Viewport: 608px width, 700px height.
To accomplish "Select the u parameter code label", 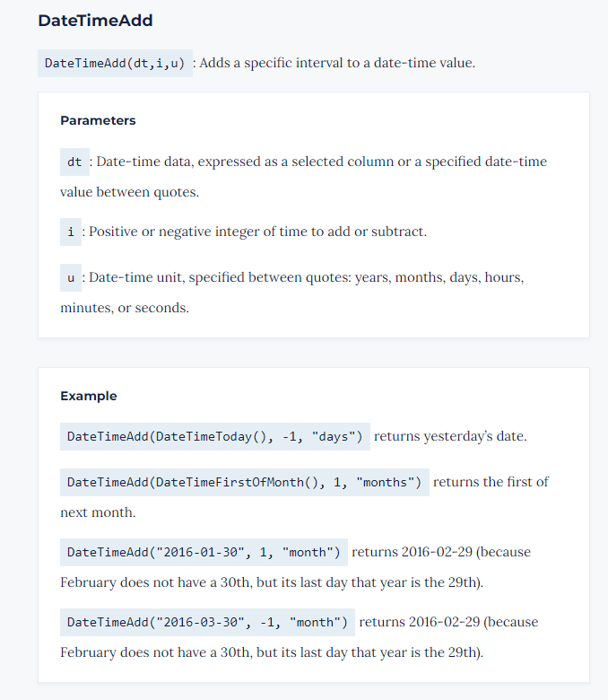I will pos(71,278).
